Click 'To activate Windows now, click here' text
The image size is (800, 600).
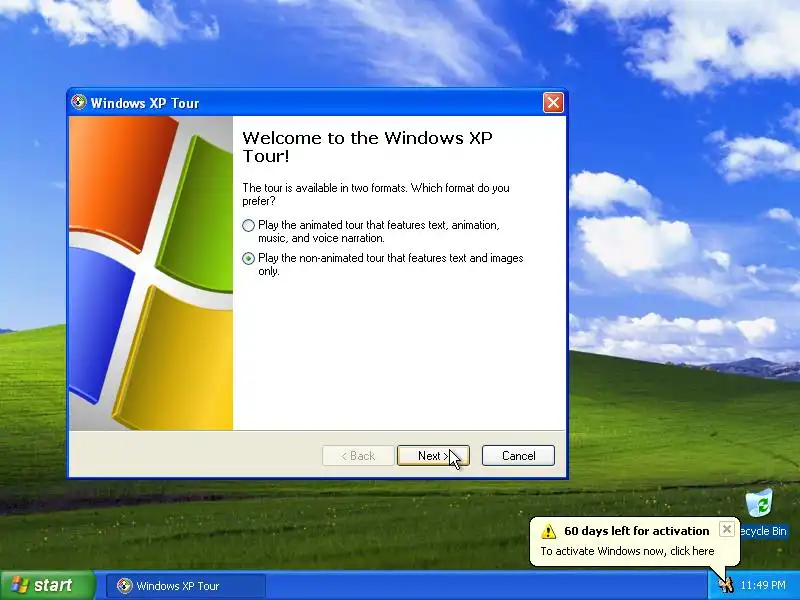627,551
